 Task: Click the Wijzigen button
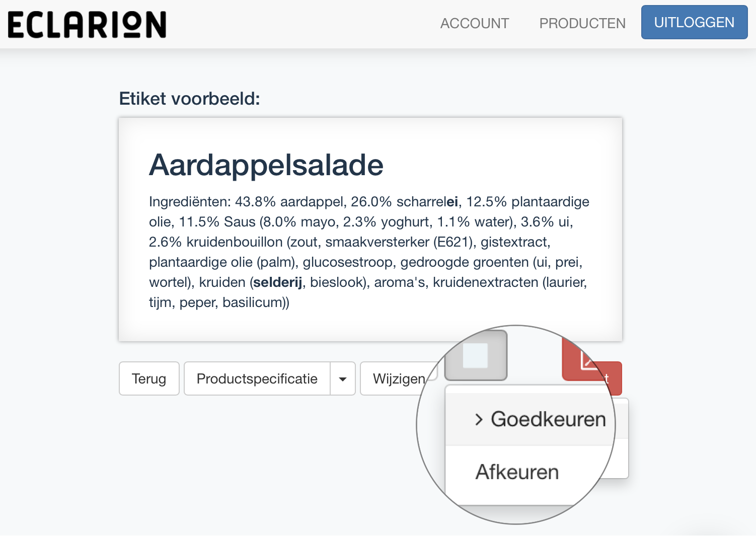coord(399,378)
